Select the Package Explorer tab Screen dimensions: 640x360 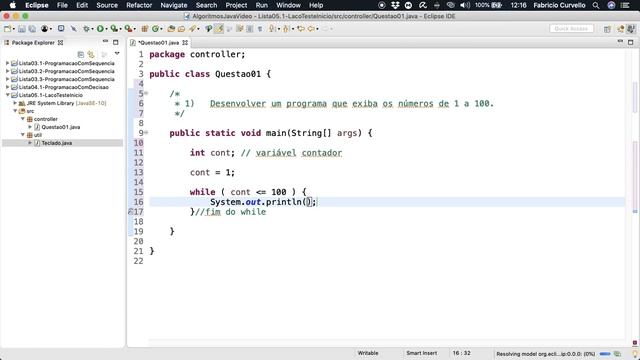[x=33, y=42]
